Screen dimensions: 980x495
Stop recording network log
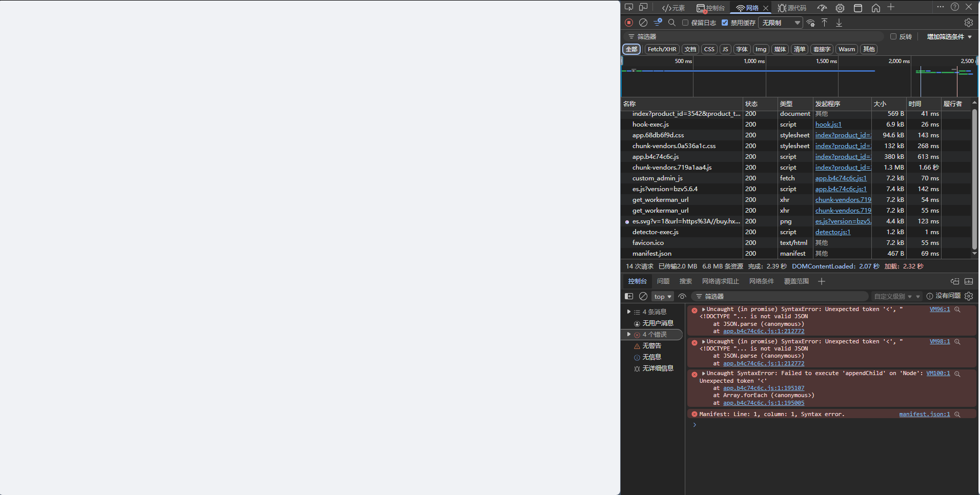pos(629,23)
